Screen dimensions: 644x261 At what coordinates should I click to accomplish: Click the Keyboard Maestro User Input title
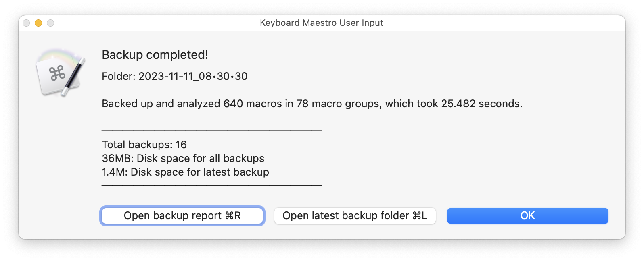click(x=322, y=23)
